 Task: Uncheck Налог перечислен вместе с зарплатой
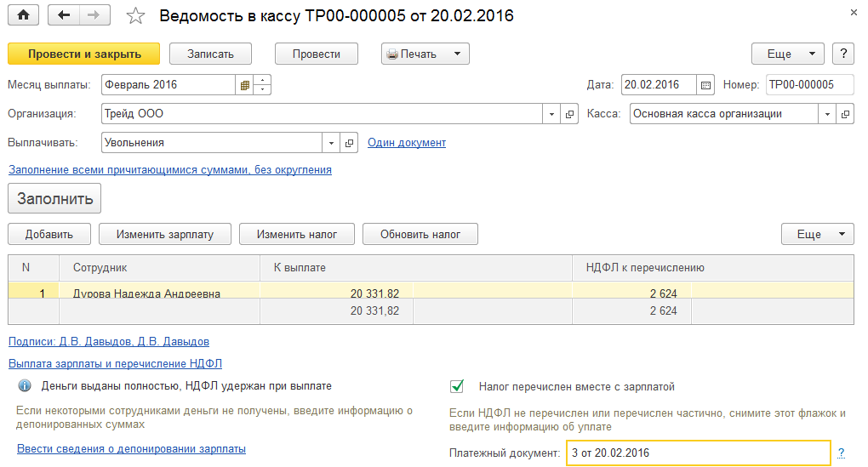pos(457,387)
